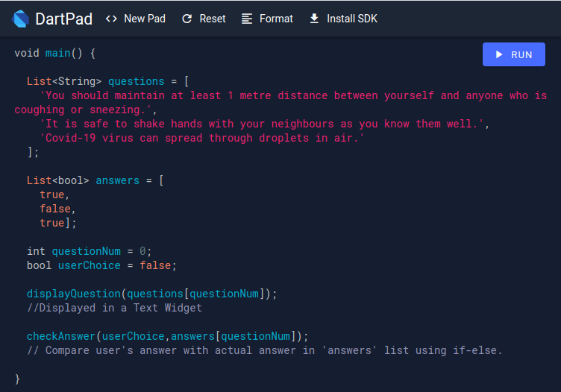This screenshot has width=561, height=392.
Task: Click the 'int questionNum = 0;' line
Action: pyautogui.click(x=89, y=251)
